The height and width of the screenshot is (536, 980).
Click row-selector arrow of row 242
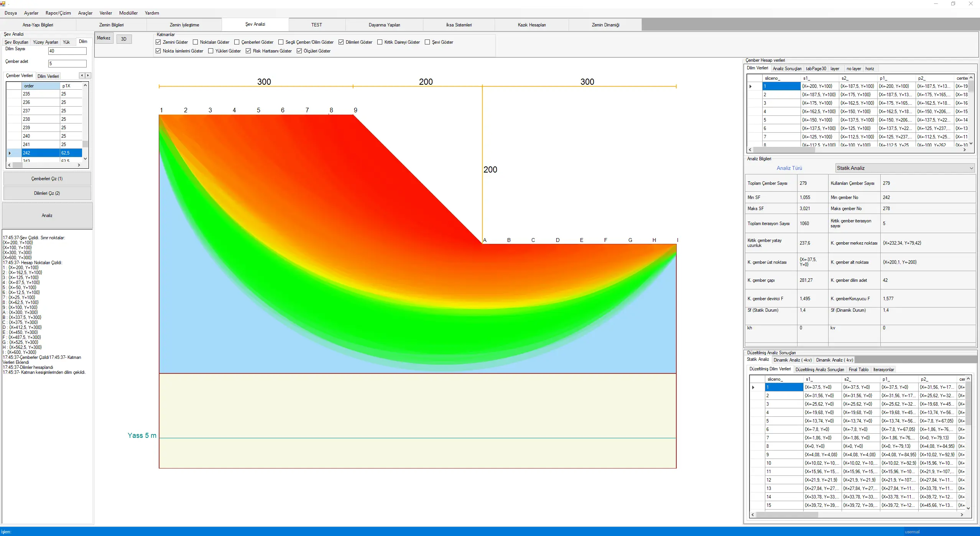10,153
